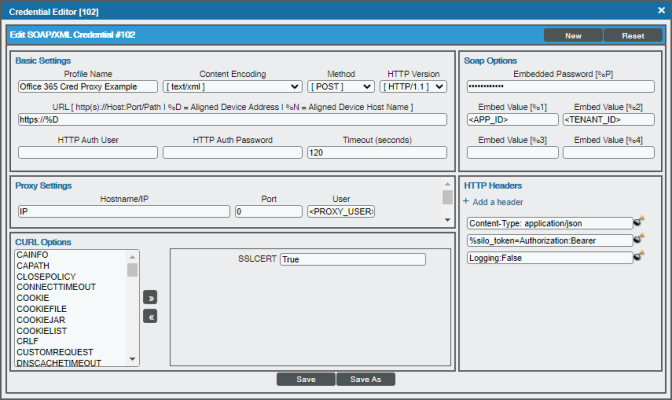Delete the Content-Type header with bomb icon

(x=639, y=221)
